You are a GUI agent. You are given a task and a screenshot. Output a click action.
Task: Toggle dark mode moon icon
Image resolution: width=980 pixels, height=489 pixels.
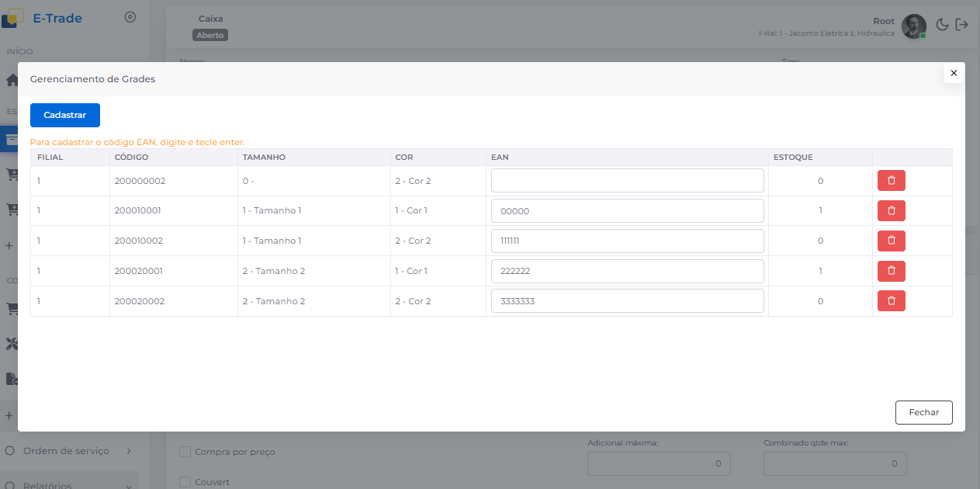tap(942, 25)
